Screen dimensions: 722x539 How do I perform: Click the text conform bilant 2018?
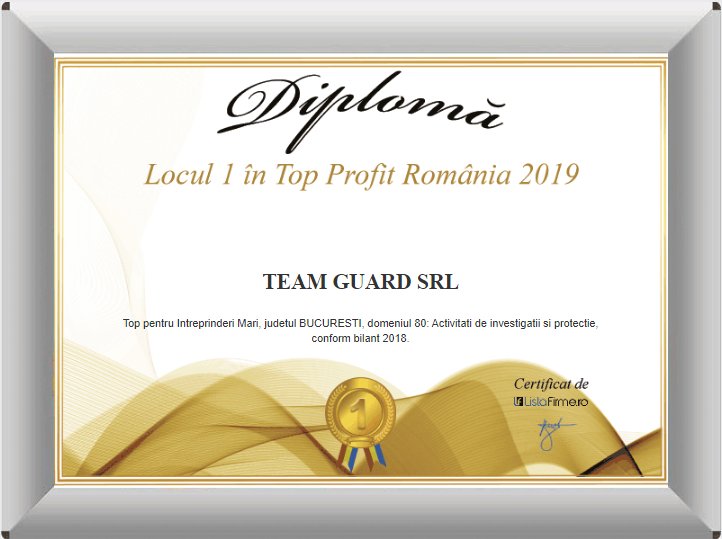point(360,338)
